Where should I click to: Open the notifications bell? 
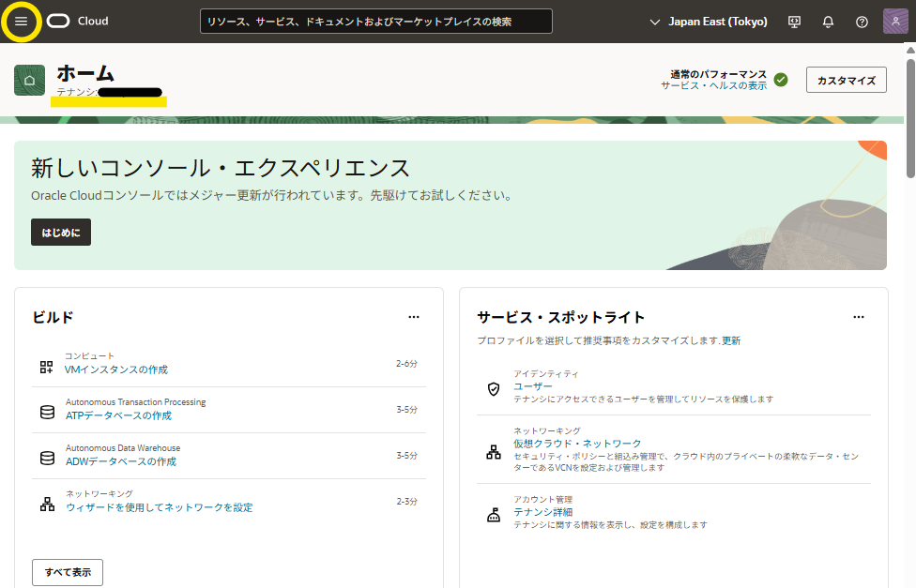click(x=828, y=22)
